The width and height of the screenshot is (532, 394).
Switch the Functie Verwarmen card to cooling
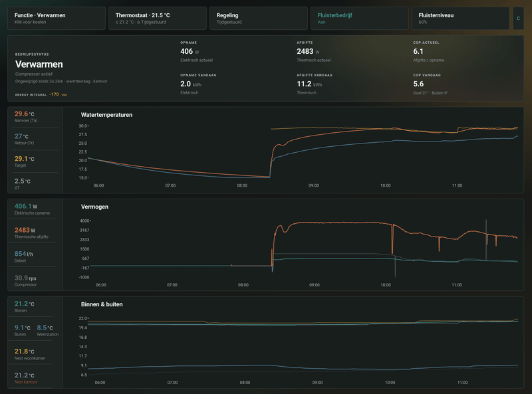click(x=57, y=19)
